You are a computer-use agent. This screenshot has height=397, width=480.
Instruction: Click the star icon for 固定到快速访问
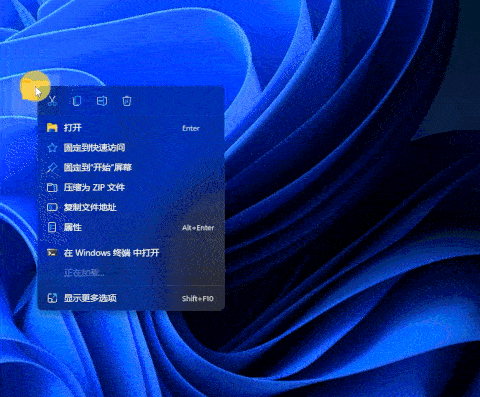coord(52,148)
